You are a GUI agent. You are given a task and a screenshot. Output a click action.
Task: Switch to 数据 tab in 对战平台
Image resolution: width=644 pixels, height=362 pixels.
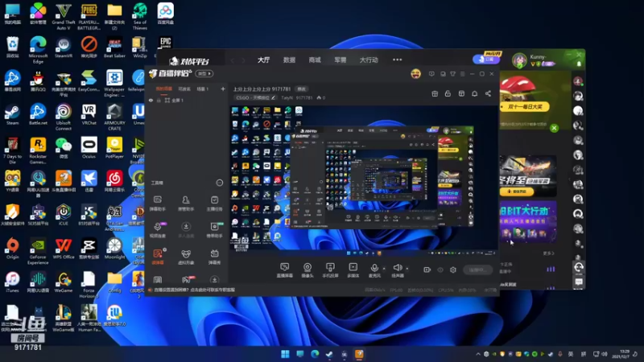(289, 60)
